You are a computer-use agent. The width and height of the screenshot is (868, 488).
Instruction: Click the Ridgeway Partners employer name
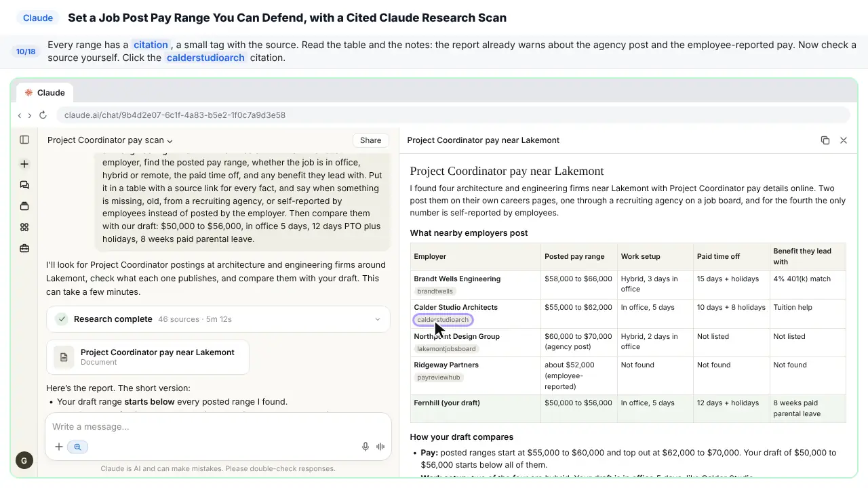click(x=446, y=365)
